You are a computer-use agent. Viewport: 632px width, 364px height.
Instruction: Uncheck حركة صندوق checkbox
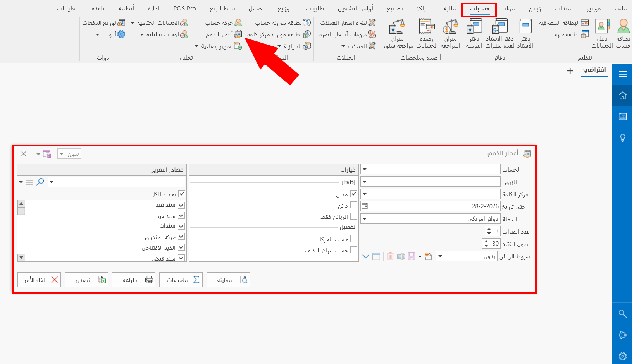click(x=181, y=236)
